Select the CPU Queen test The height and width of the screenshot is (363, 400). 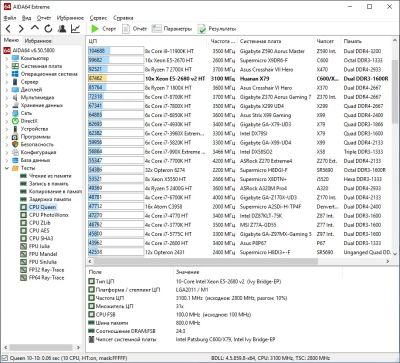coord(38,207)
